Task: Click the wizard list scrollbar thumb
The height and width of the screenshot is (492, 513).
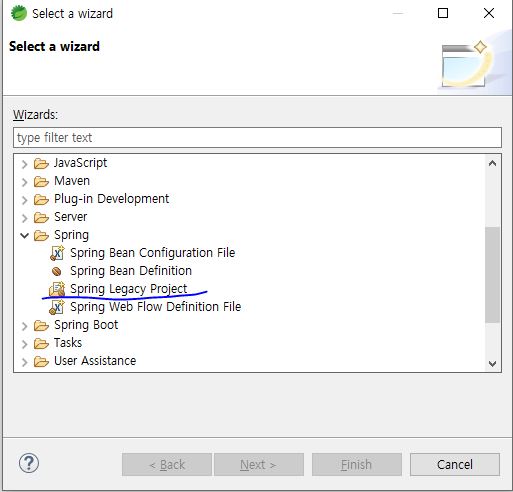Action: coord(492,275)
